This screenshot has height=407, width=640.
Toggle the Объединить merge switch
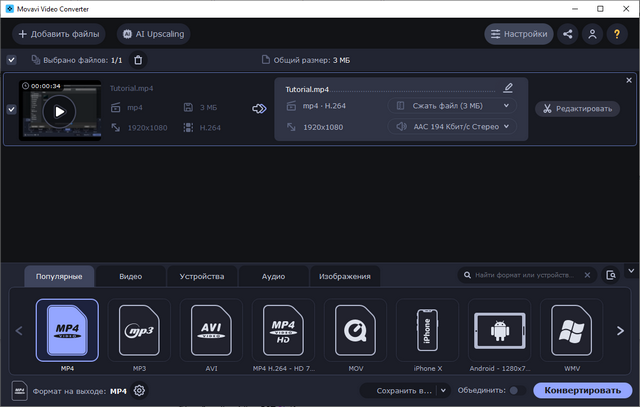(517, 391)
